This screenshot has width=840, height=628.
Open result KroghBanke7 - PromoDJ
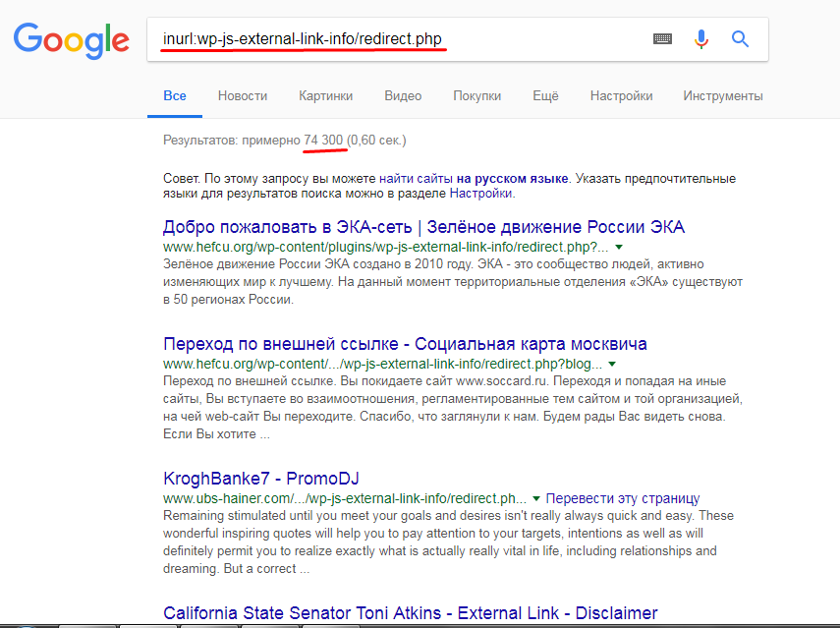coord(261,478)
